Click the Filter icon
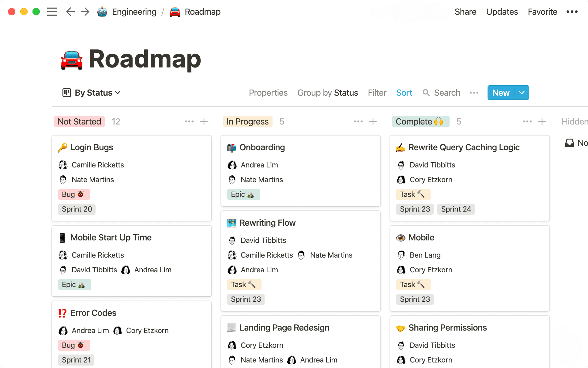 [x=377, y=92]
